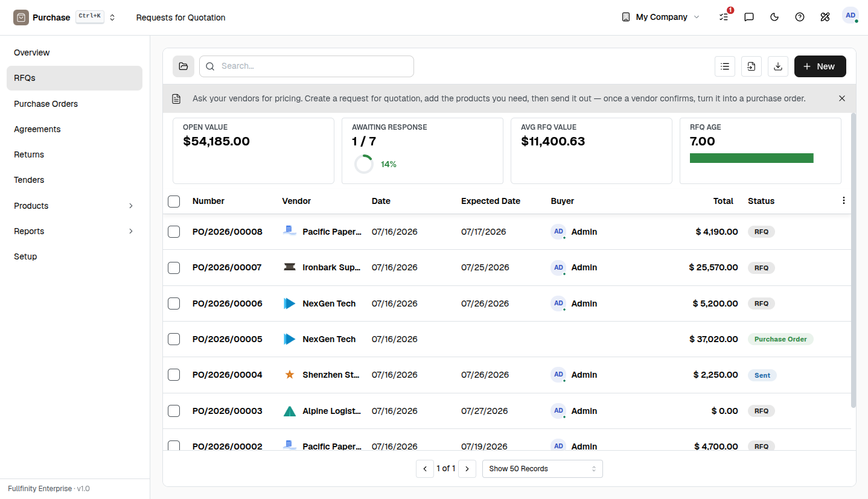
Task: Click the vertical scrollbar of the list
Action: (854, 259)
